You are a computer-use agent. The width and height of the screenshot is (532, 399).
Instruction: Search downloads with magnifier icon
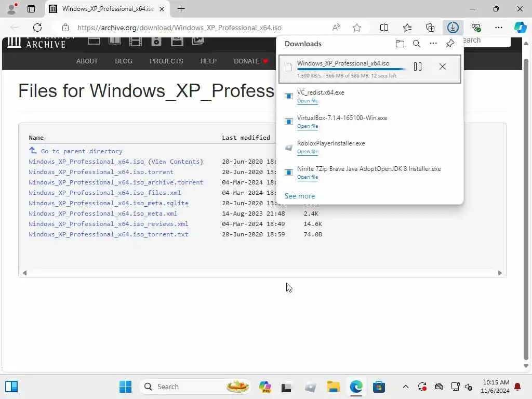pos(416,44)
